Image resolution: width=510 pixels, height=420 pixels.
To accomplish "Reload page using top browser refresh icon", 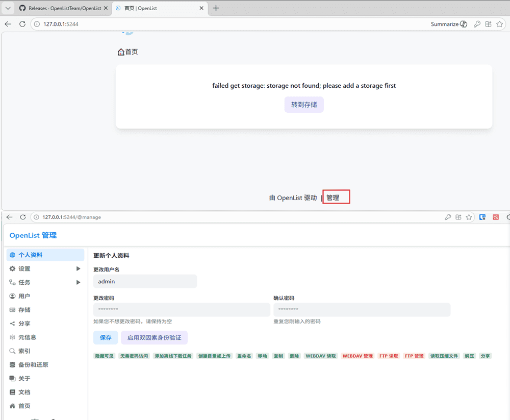I will pyautogui.click(x=22, y=24).
